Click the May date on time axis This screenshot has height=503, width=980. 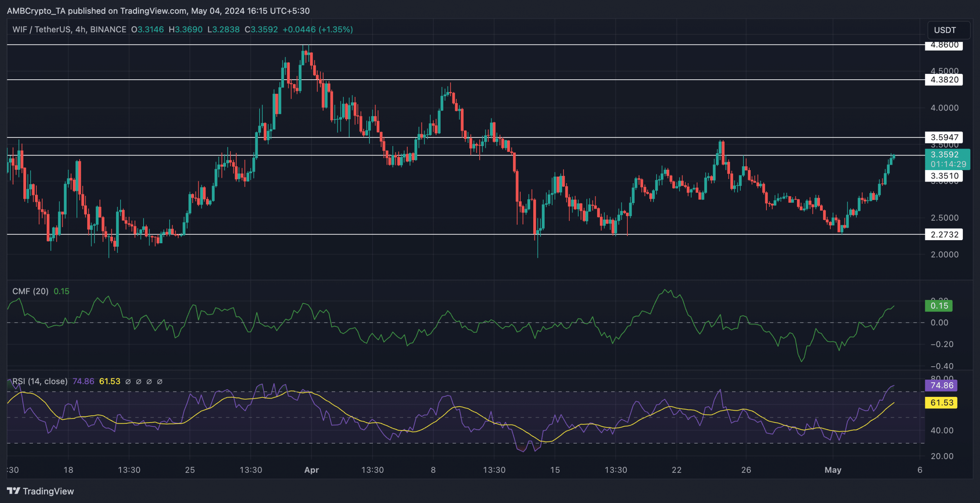coord(833,470)
